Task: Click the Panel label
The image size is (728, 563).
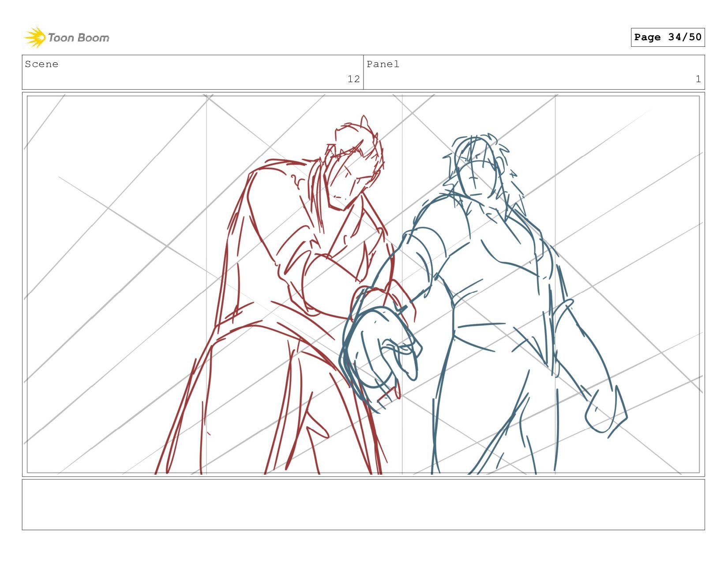Action: click(383, 64)
